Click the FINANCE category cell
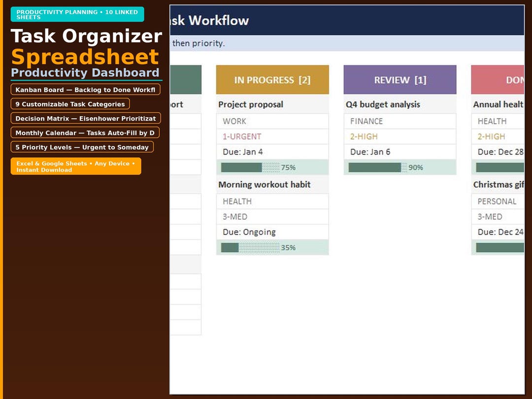 [x=400, y=121]
